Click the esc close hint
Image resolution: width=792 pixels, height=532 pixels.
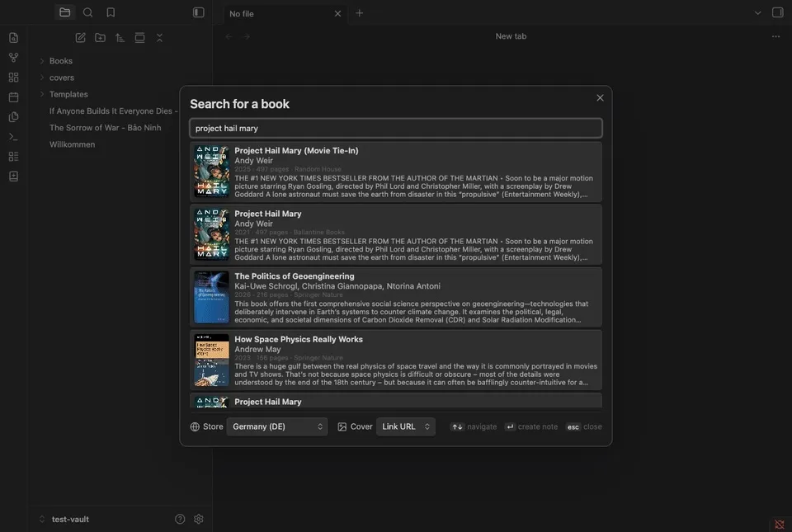click(584, 427)
